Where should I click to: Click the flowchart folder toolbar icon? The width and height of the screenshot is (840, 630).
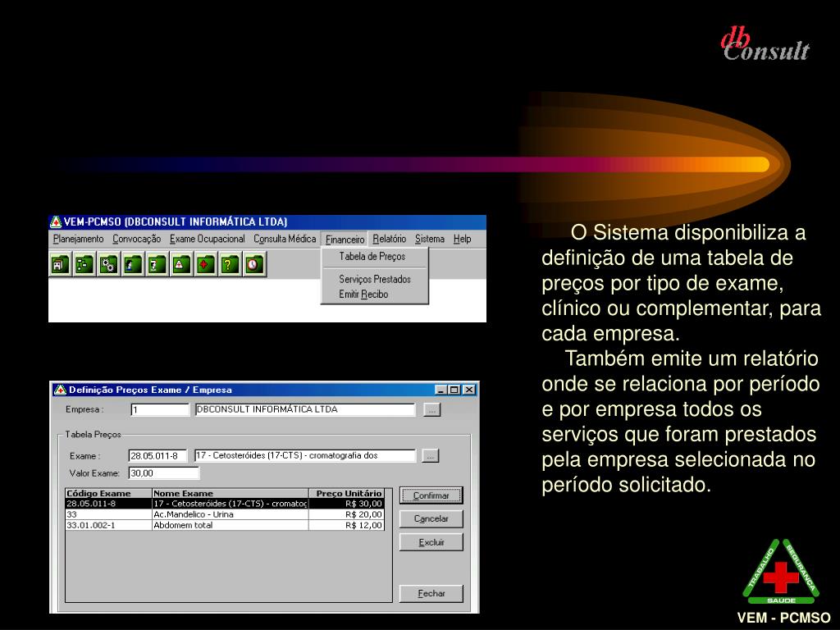pyautogui.click(x=84, y=264)
